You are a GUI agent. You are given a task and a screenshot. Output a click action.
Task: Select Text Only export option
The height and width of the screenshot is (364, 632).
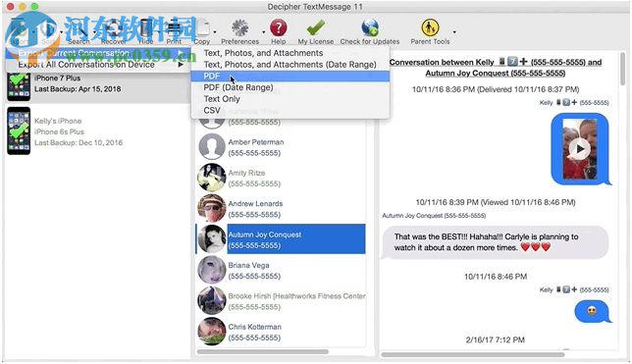point(290,99)
